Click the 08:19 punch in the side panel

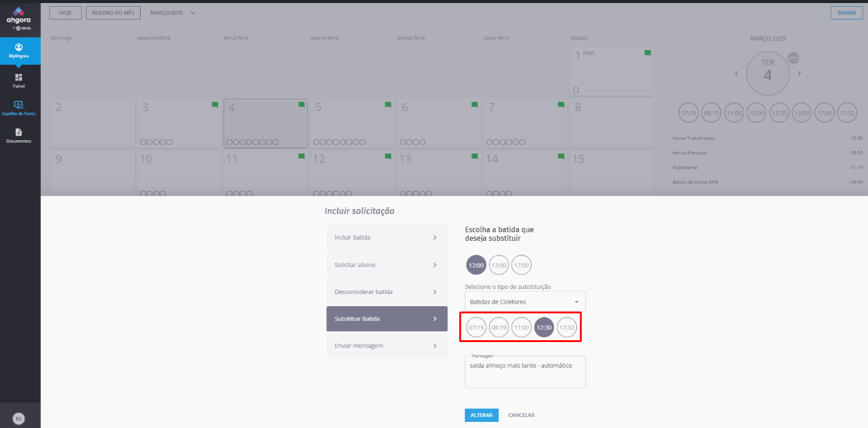click(x=711, y=113)
